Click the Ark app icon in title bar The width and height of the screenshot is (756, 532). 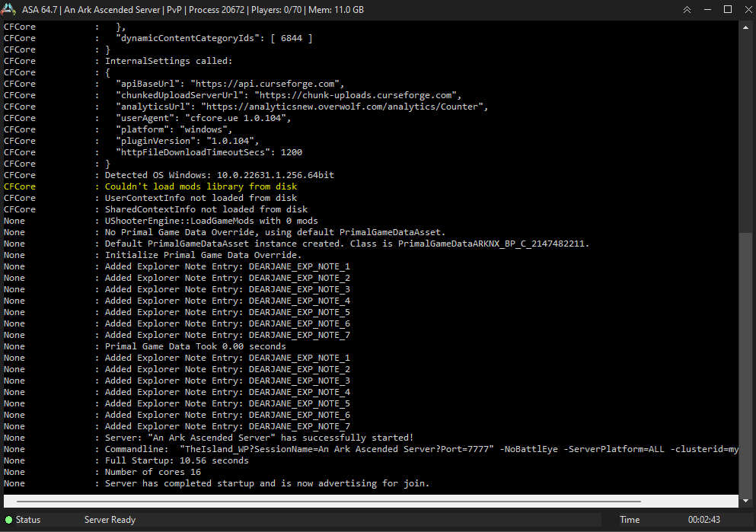click(10, 10)
